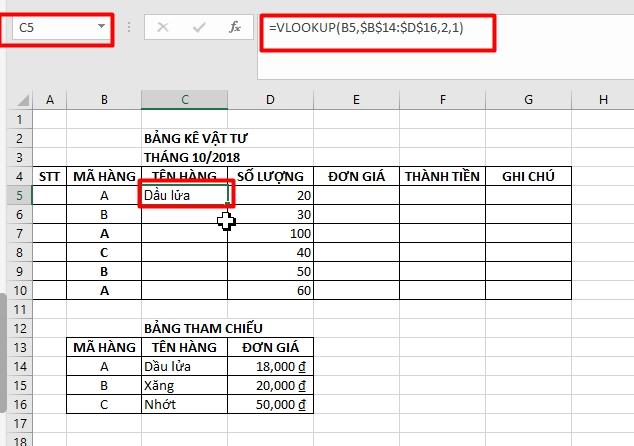Image resolution: width=634 pixels, height=446 pixels.
Task: Click the Cancel (X) formula bar icon
Action: (163, 27)
